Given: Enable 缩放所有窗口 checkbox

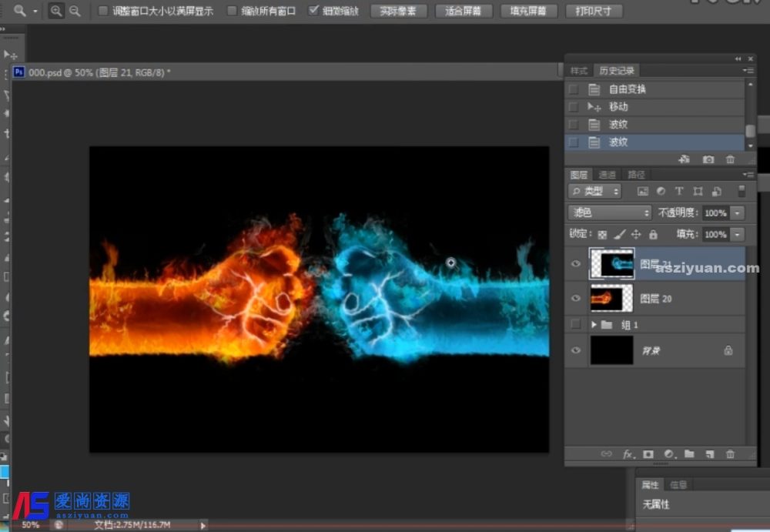Looking at the screenshot, I should [232, 10].
